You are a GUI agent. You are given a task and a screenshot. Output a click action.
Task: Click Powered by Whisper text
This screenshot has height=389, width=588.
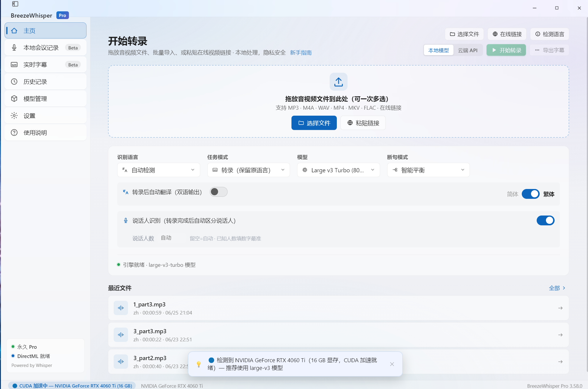click(x=32, y=365)
